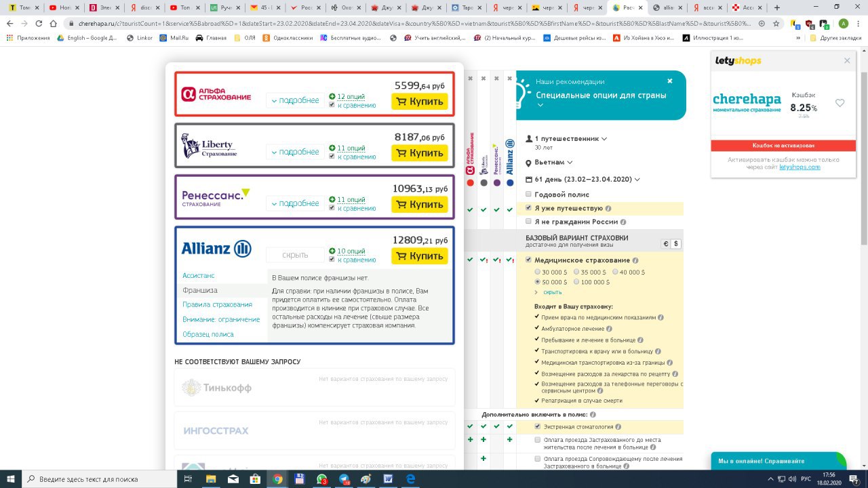Collapse Allianz details with 'скрыть' button
Viewport: 868px width, 488px height.
(x=295, y=255)
